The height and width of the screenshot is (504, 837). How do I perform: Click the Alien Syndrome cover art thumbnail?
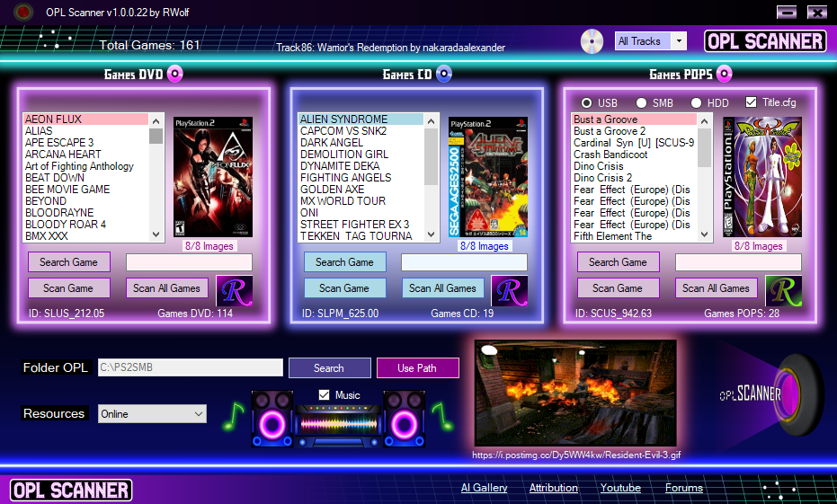pos(488,177)
